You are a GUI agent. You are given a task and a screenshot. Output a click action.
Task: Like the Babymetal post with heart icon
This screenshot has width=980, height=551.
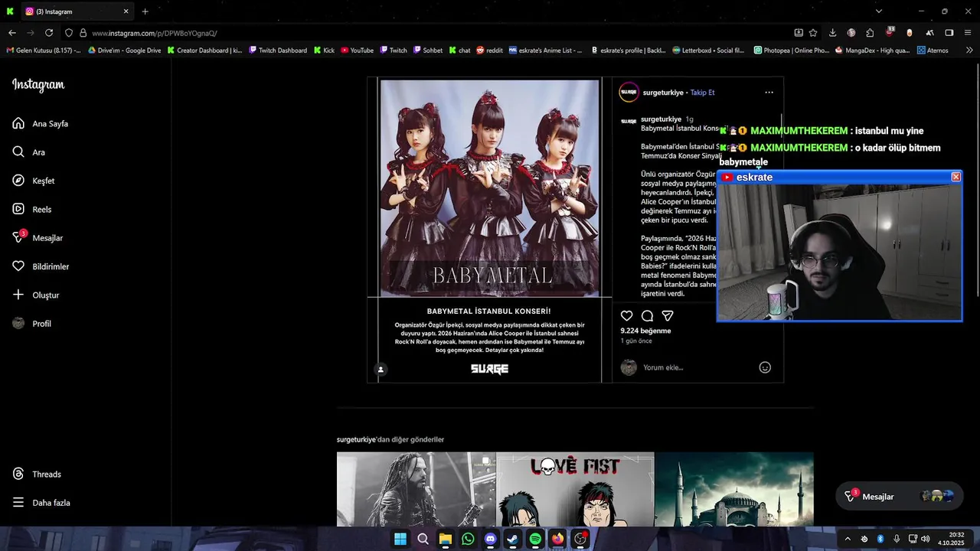pos(626,315)
